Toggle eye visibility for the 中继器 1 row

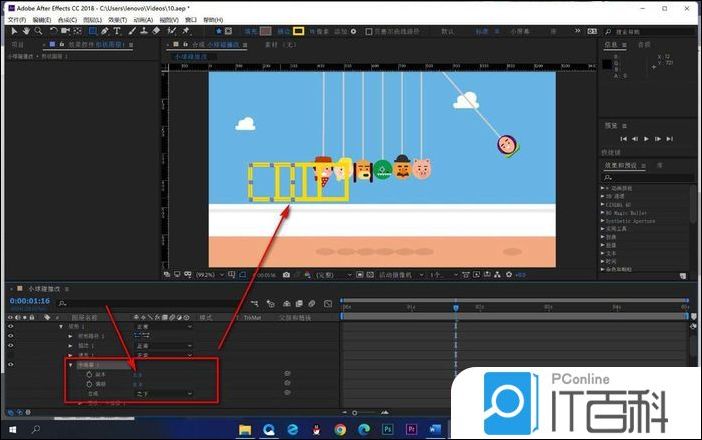tap(10, 365)
